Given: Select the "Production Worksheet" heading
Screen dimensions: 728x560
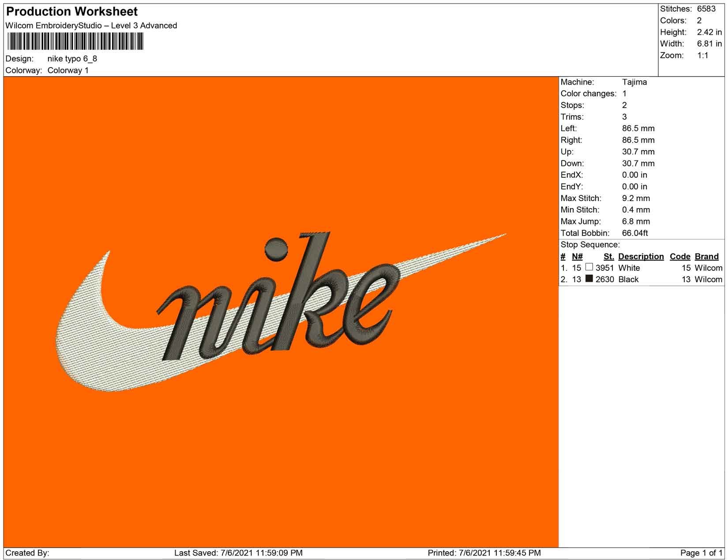Looking at the screenshot, I should pyautogui.click(x=72, y=11).
